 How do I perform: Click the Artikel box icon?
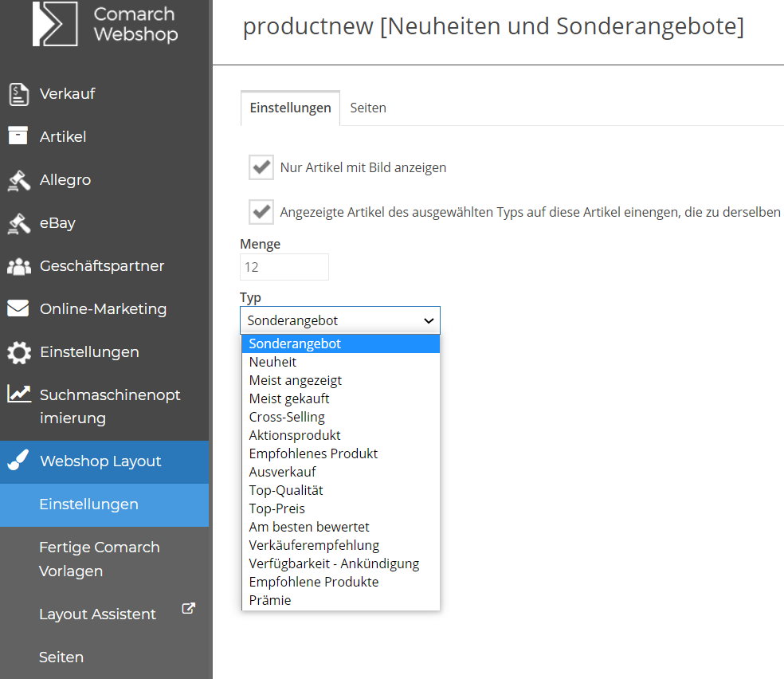coord(18,135)
